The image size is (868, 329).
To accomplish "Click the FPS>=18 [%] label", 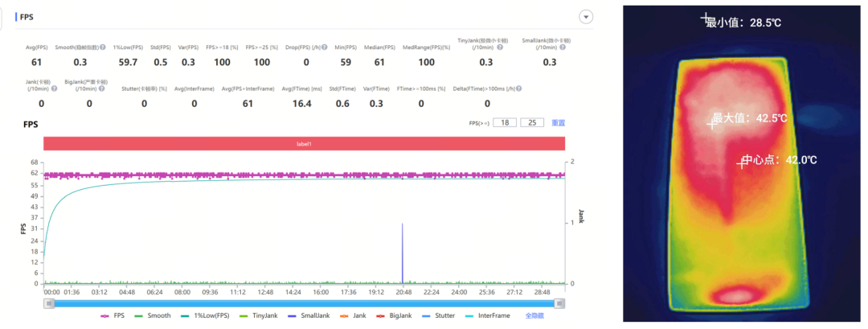I will pyautogui.click(x=222, y=47).
